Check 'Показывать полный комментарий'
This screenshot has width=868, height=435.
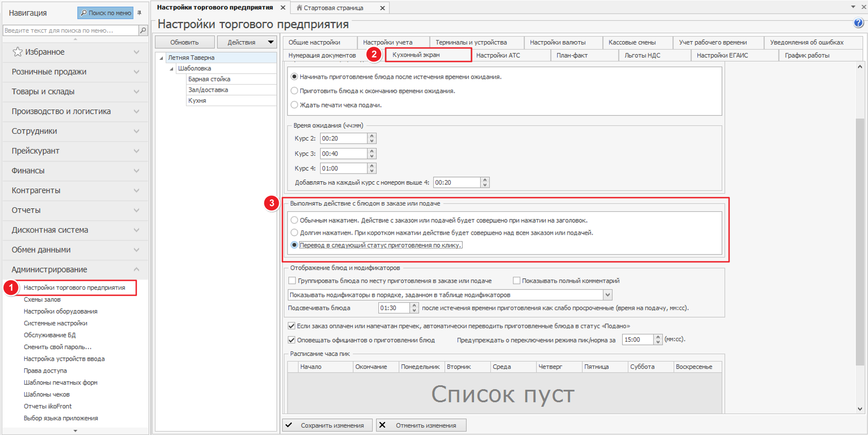click(x=516, y=281)
